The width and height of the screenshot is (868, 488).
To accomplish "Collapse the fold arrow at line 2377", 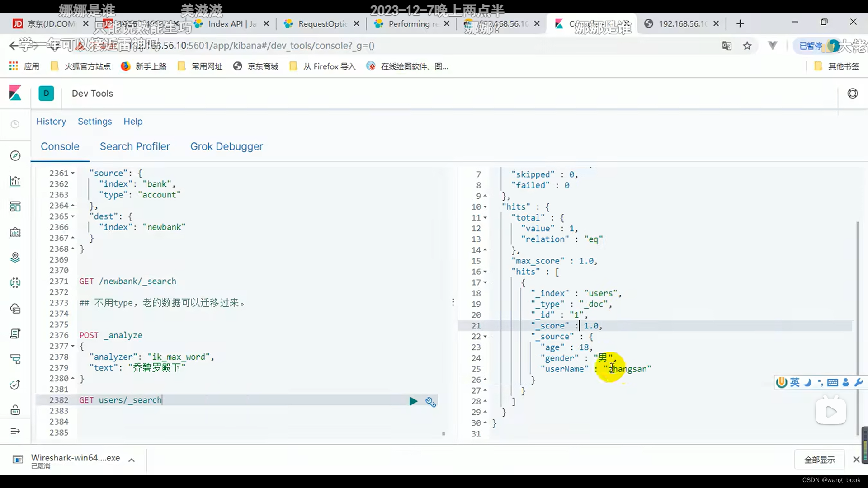I will pos(73,346).
